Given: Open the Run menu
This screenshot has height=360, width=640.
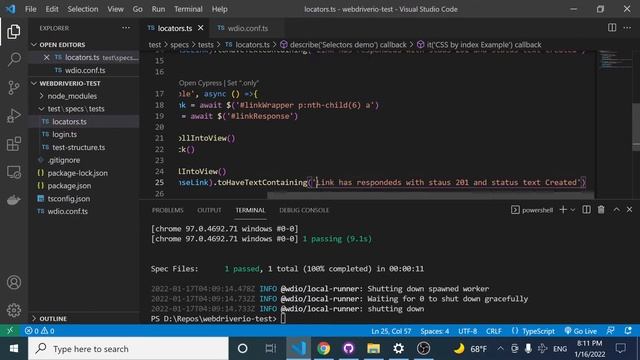Looking at the screenshot, I should point(158,9).
